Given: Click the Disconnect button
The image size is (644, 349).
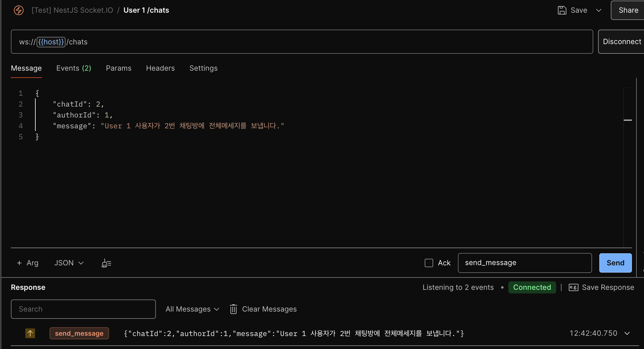Looking at the screenshot, I should pos(622,42).
